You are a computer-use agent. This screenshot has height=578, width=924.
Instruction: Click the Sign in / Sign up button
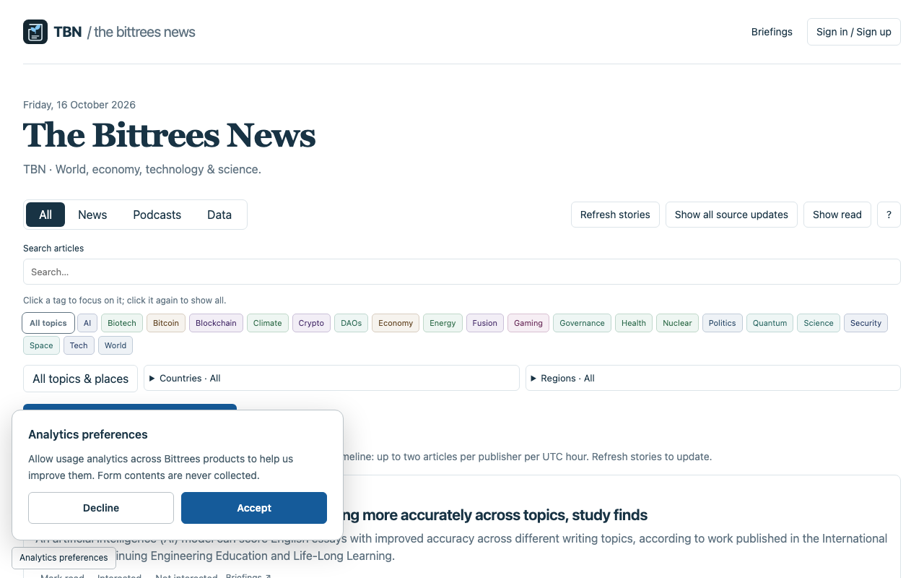click(x=854, y=32)
